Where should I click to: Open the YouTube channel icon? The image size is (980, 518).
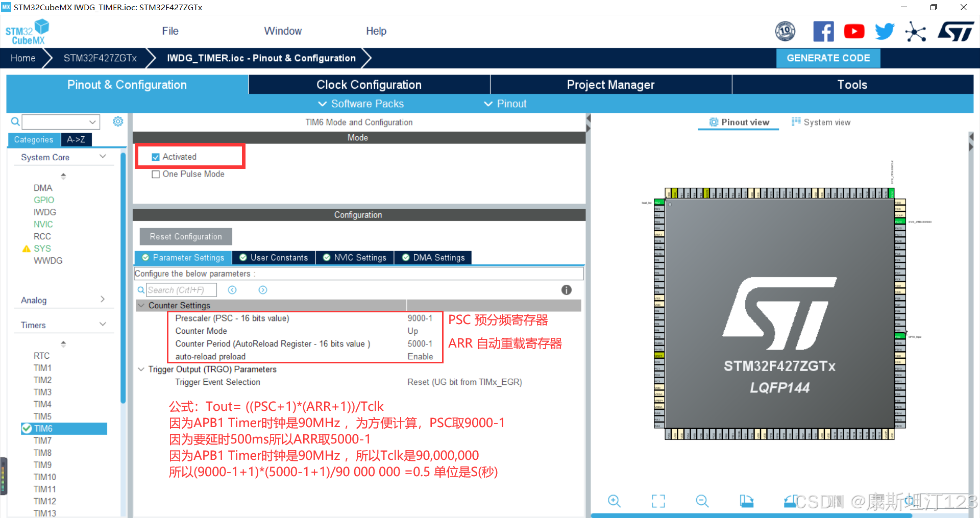click(854, 31)
